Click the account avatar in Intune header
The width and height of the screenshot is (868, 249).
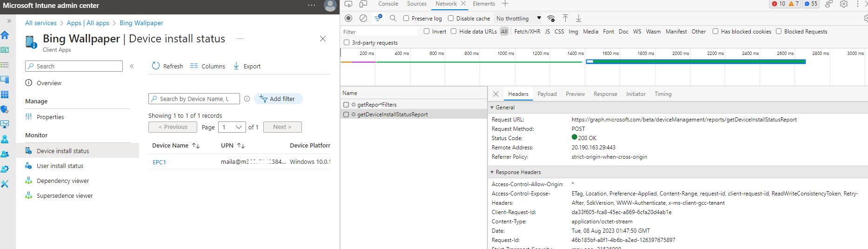click(x=330, y=6)
